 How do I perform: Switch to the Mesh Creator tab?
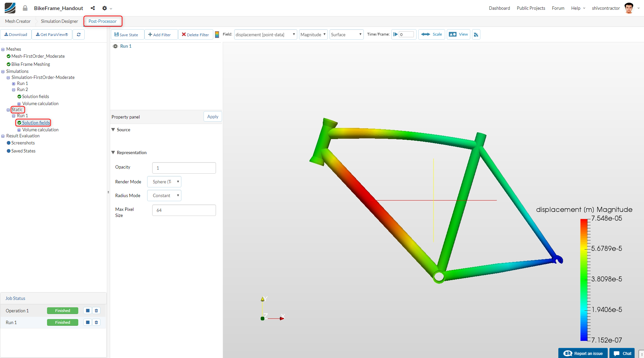[17, 21]
